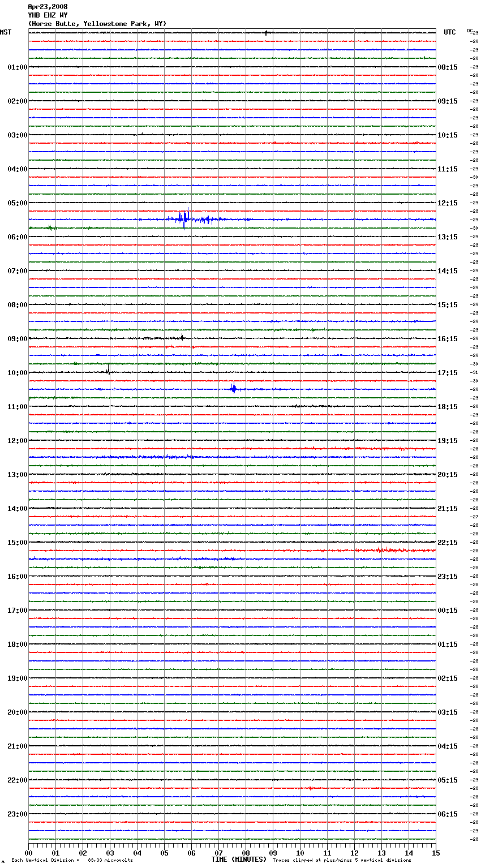
Task: Click the blue seismic spike after 10:00
Action: [x=233, y=388]
